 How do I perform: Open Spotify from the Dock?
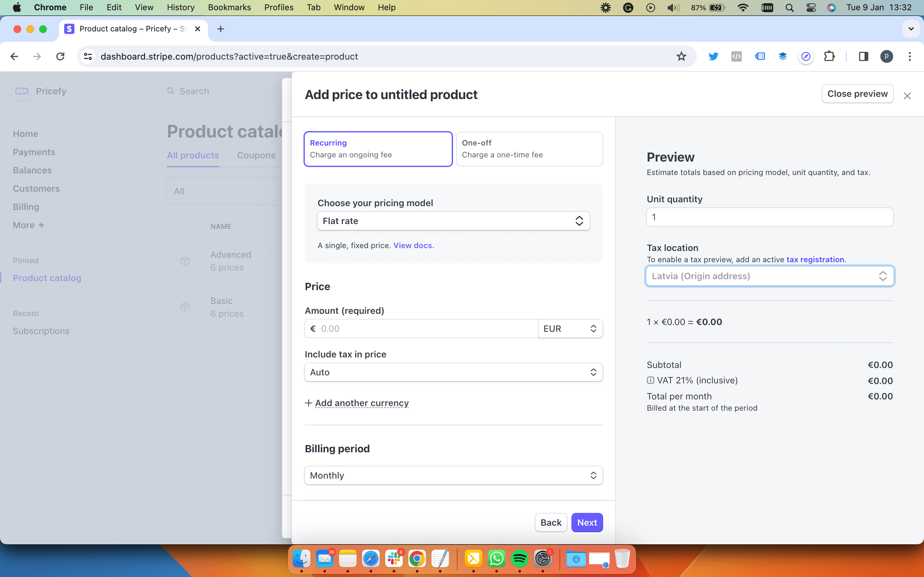520,559
